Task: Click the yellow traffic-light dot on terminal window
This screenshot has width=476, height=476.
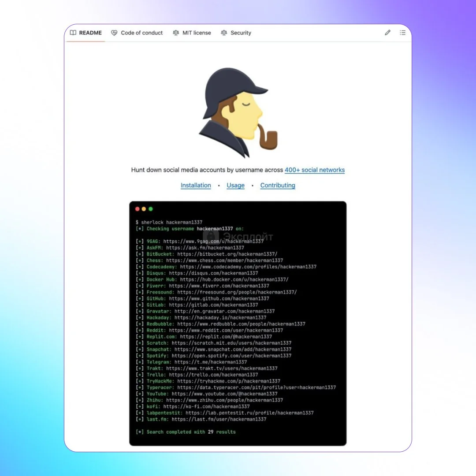Action: pos(144,208)
